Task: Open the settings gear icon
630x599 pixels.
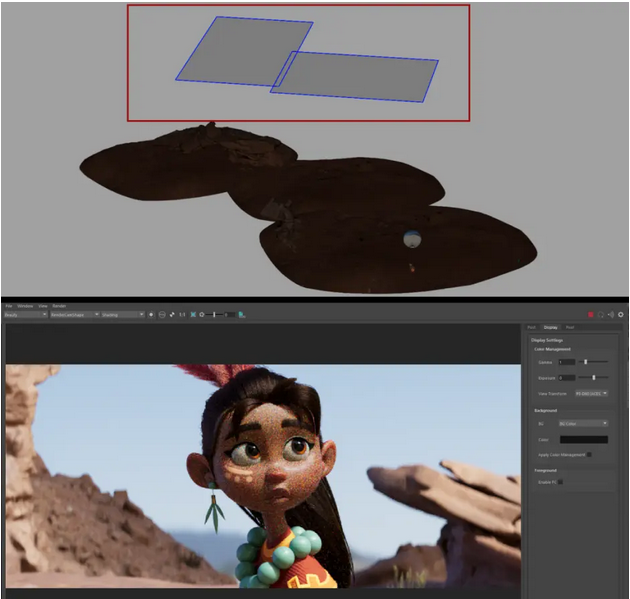Action: coord(621,314)
